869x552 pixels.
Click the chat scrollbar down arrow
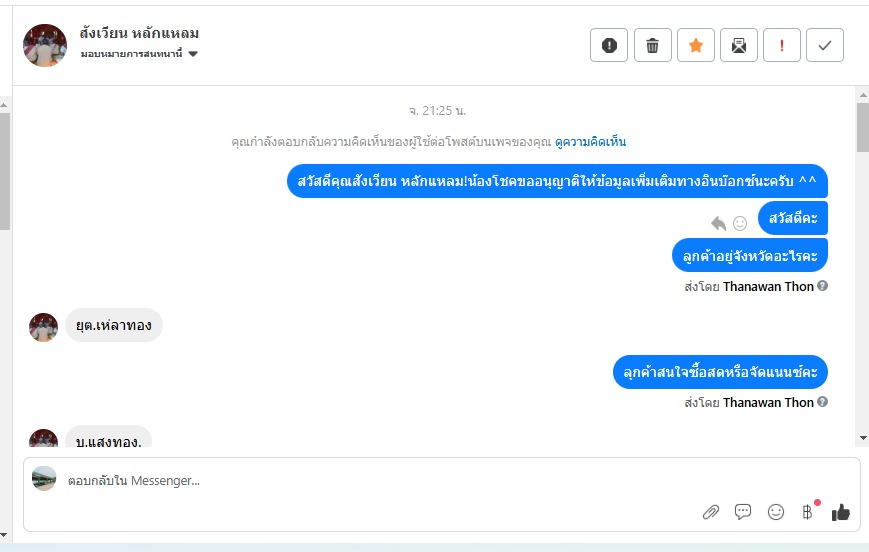pyautogui.click(x=863, y=438)
